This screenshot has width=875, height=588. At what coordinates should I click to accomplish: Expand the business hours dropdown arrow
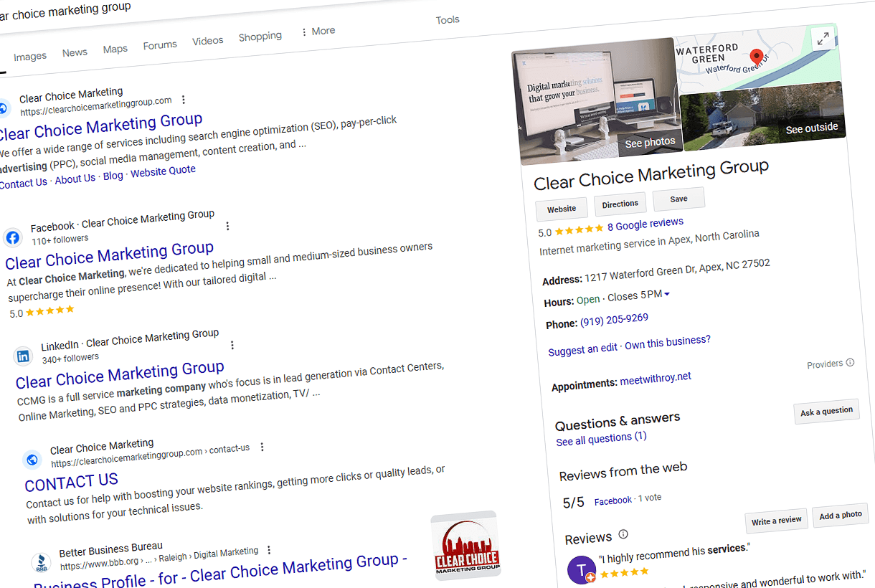(x=667, y=294)
